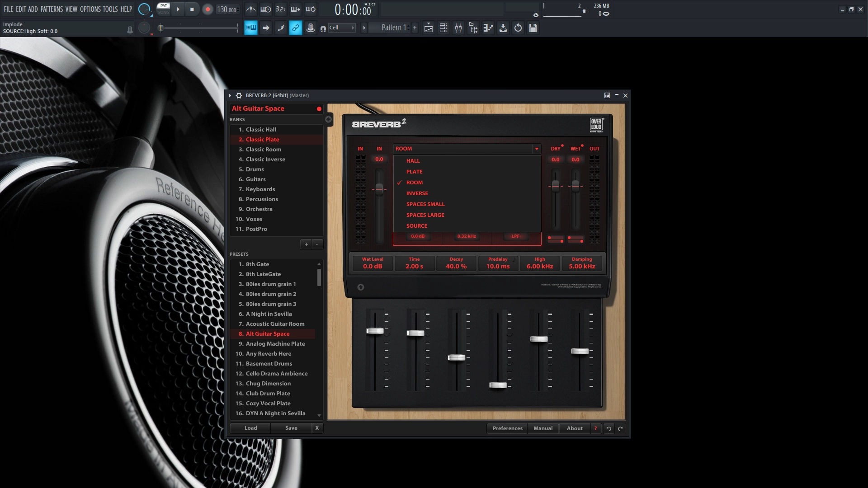868x488 pixels.
Task: Click the upward arrow icon below Wet Level
Action: coord(361,287)
